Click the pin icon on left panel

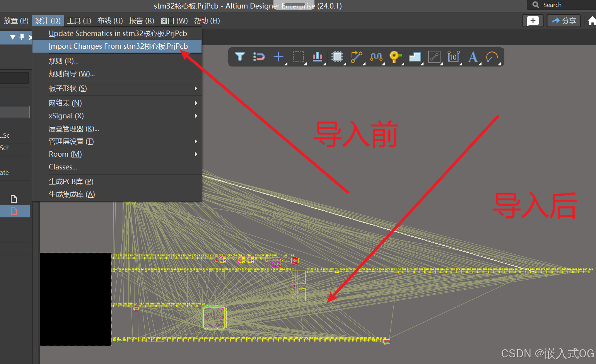22,37
